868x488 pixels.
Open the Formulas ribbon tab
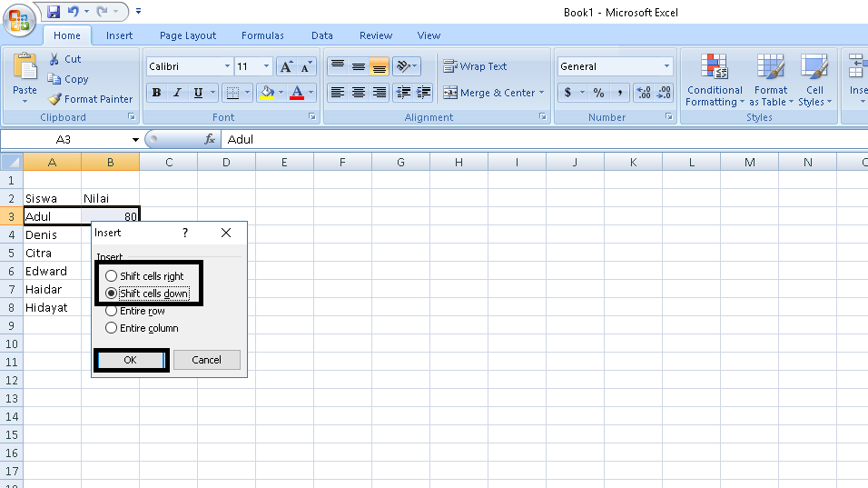(262, 35)
